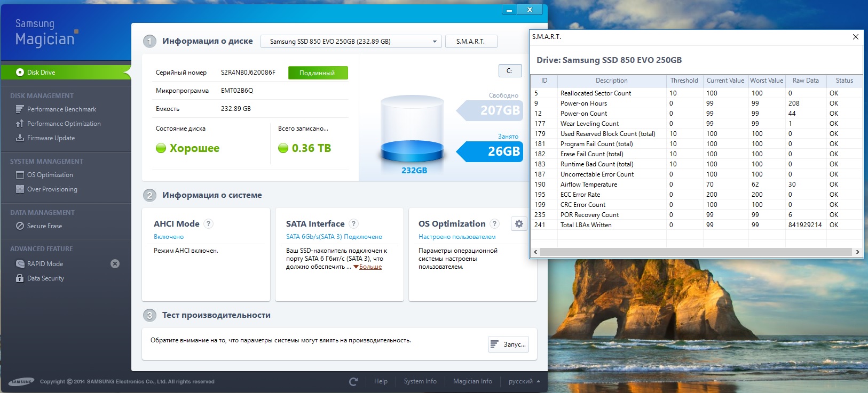Click the S.M.A.R.T. horizontal scrollbar track

point(697,252)
